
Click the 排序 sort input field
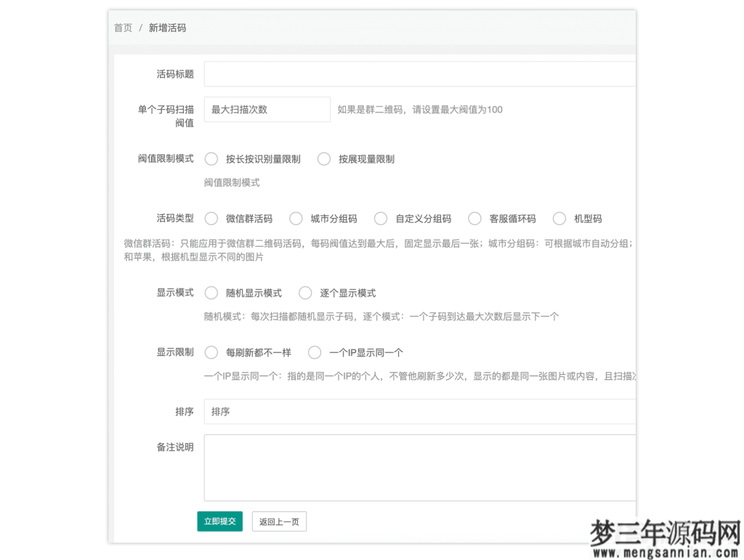coord(414,411)
